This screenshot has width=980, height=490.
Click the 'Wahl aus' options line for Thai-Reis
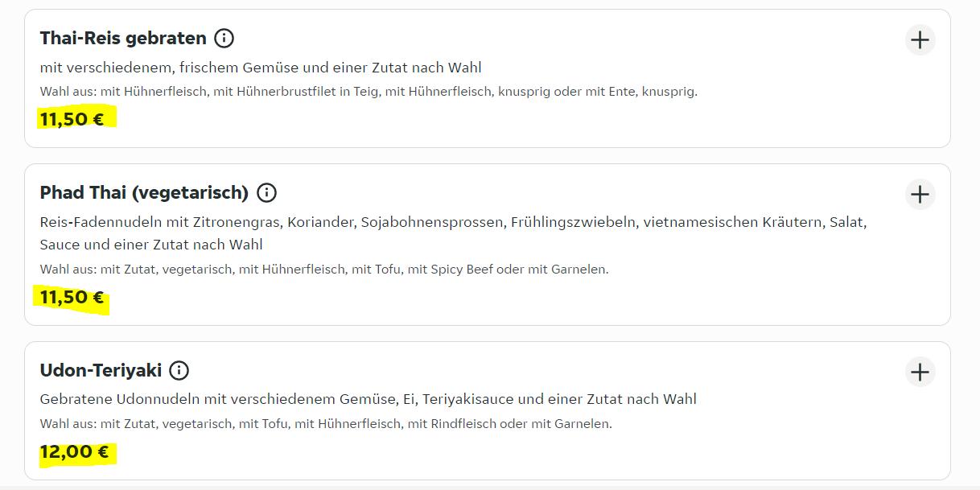(x=369, y=92)
